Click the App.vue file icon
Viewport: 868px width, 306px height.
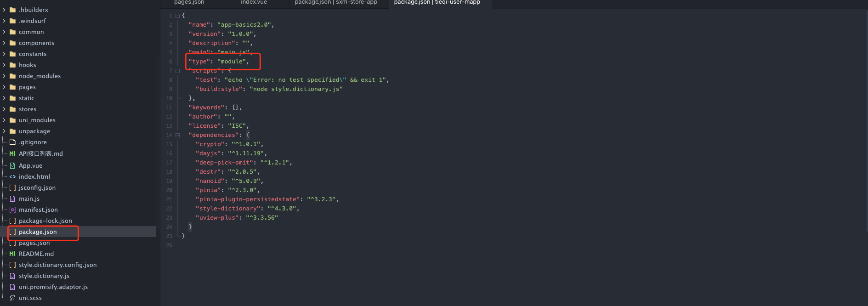click(13, 165)
